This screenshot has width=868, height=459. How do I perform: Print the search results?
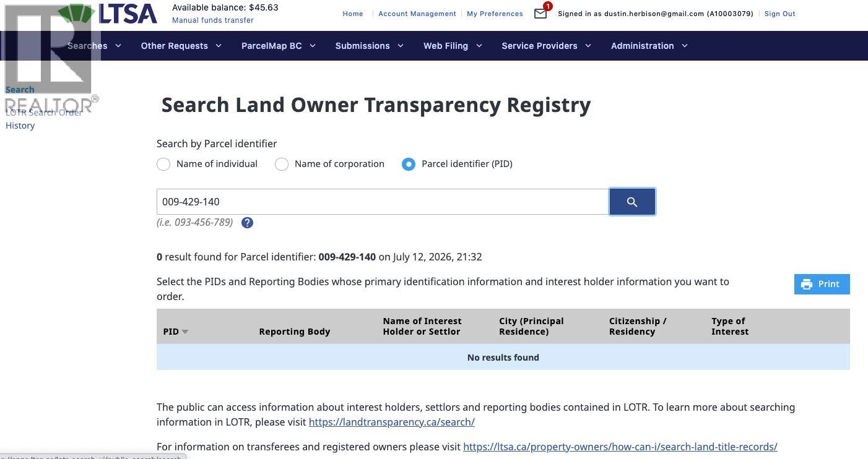(822, 284)
